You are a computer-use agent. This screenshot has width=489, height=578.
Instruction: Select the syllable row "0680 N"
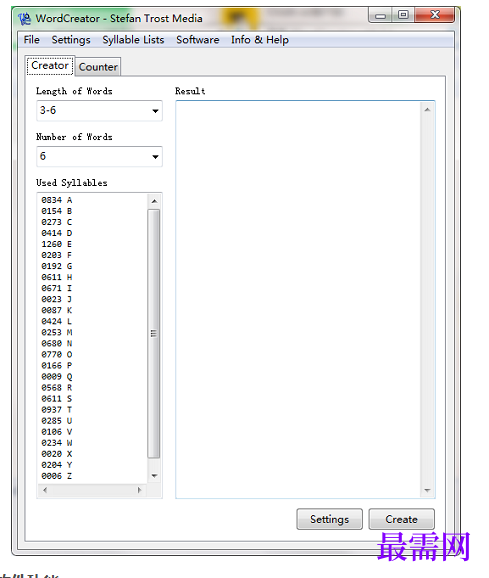57,344
